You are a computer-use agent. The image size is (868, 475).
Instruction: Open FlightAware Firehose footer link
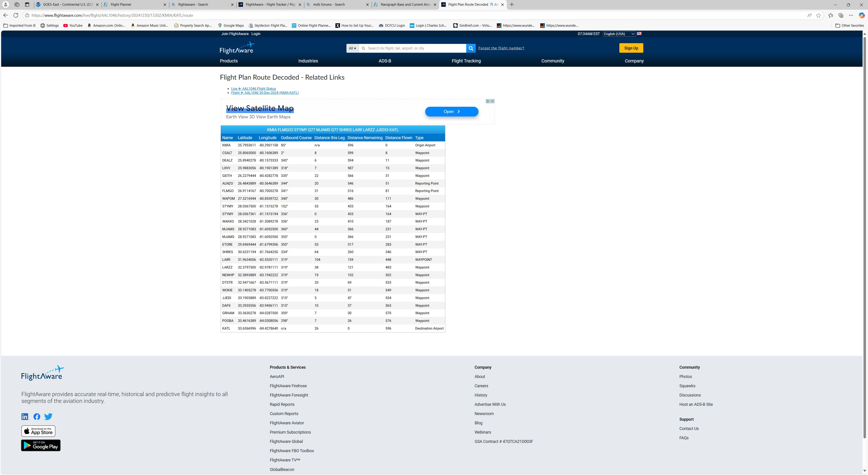[x=288, y=386]
